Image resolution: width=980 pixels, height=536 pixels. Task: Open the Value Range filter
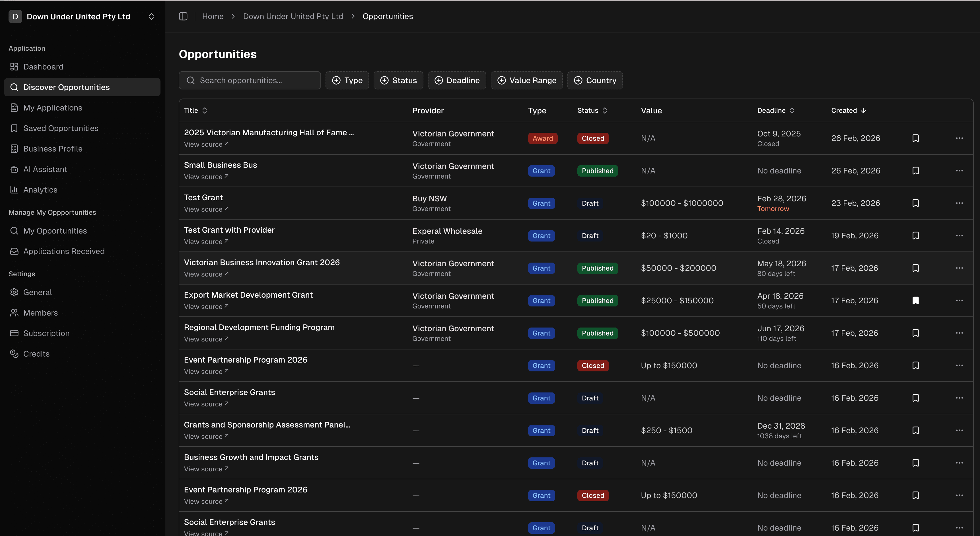click(526, 80)
